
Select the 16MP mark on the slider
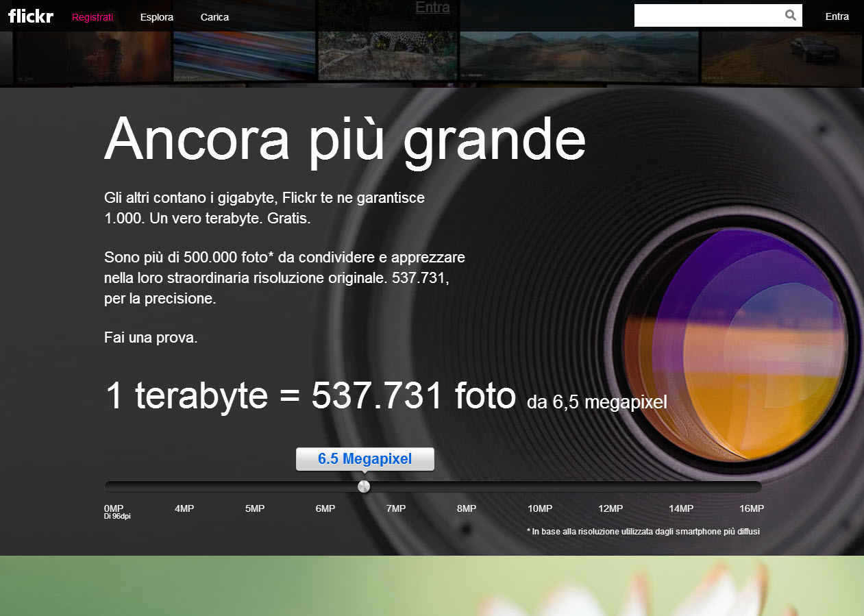tap(754, 508)
